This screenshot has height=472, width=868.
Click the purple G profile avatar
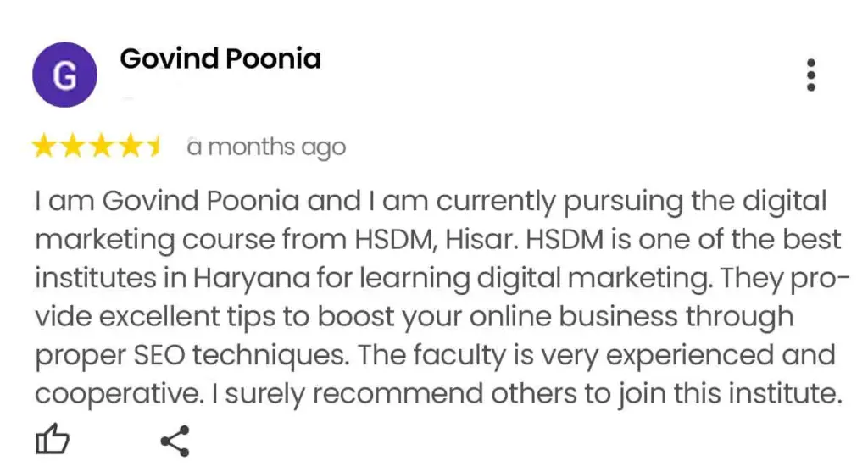(64, 75)
